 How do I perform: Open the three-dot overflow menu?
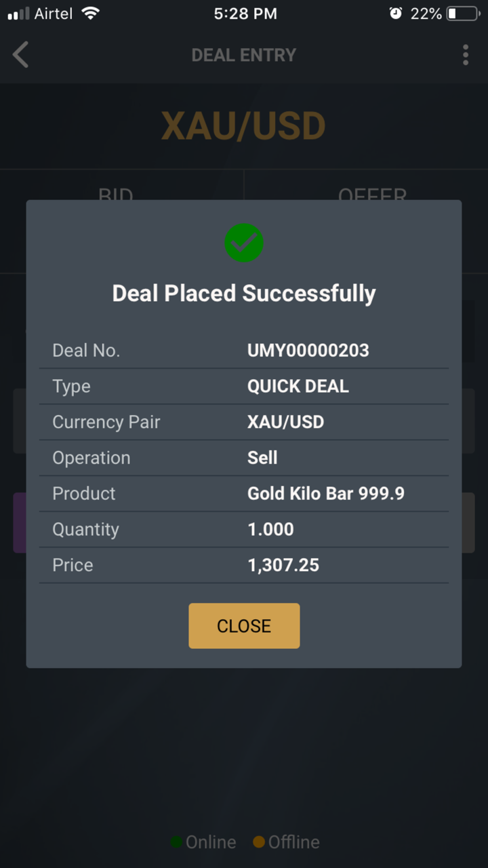(x=465, y=55)
